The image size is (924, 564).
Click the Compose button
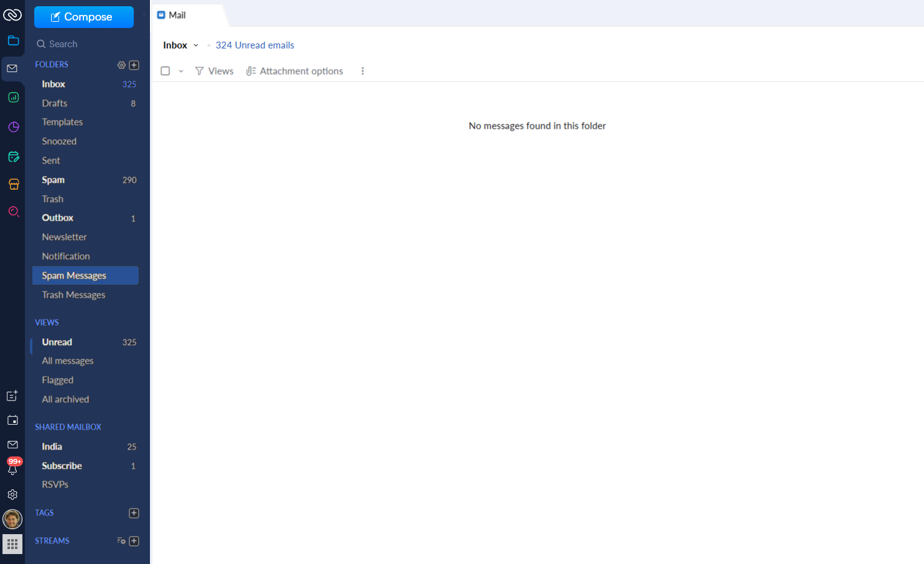click(x=84, y=17)
